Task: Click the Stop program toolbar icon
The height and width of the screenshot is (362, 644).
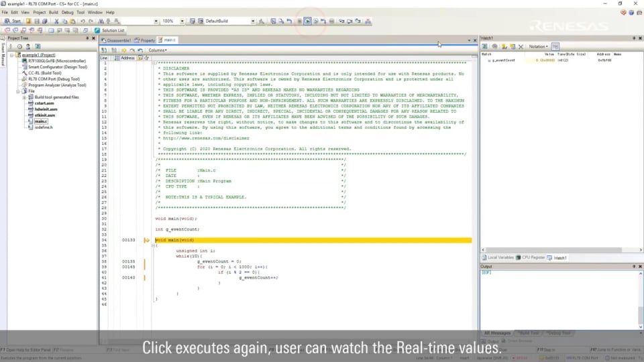Action: point(299,21)
